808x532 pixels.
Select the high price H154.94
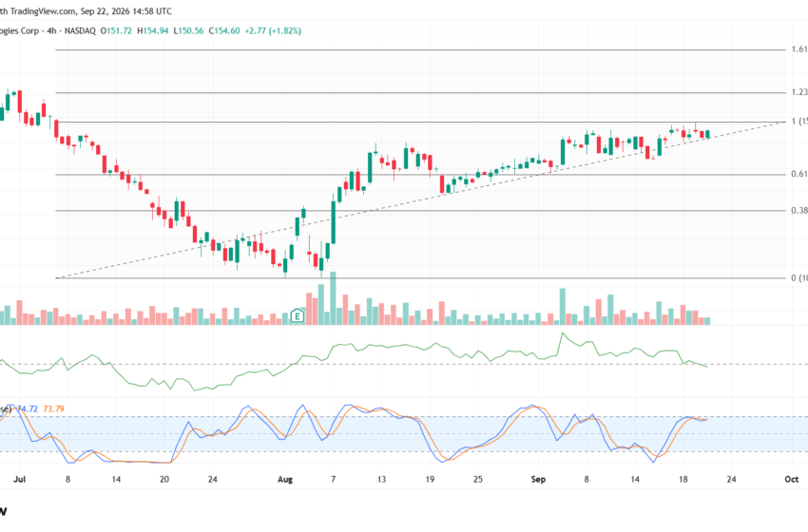[152, 31]
